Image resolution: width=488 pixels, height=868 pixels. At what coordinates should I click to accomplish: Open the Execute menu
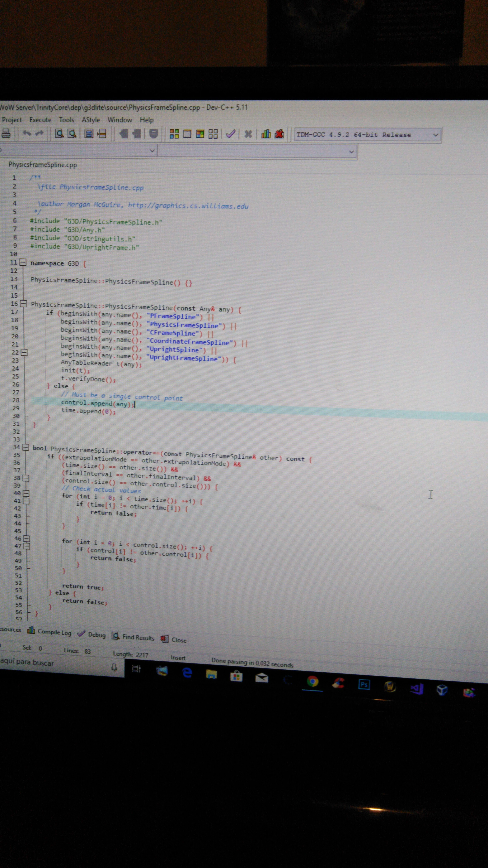pos(40,120)
